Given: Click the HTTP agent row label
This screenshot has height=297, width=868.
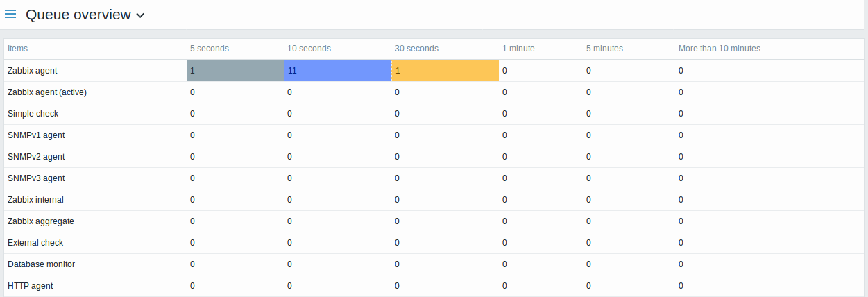Looking at the screenshot, I should click(x=30, y=286).
